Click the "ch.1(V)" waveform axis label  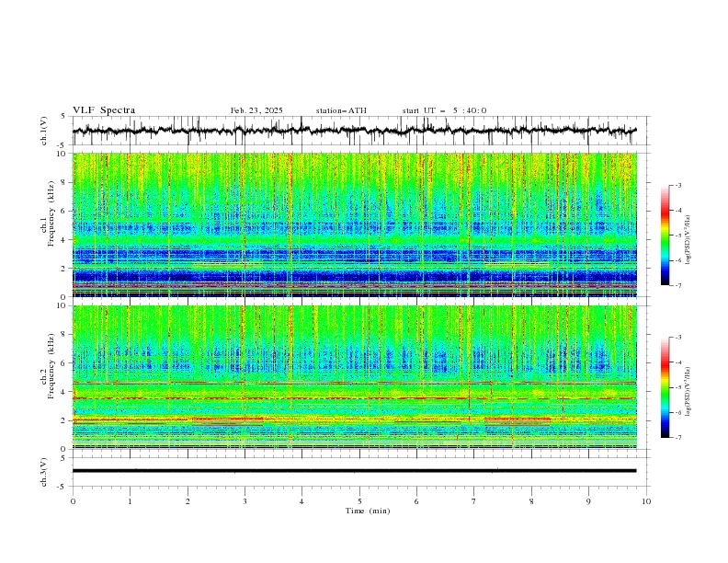[44, 131]
